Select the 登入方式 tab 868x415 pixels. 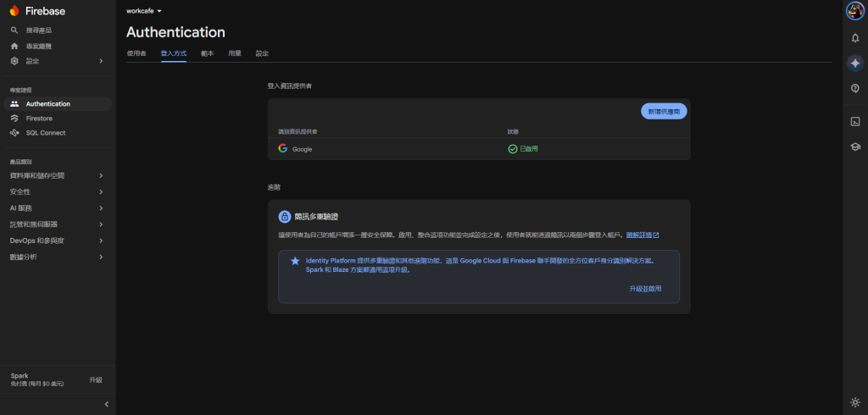coord(174,53)
